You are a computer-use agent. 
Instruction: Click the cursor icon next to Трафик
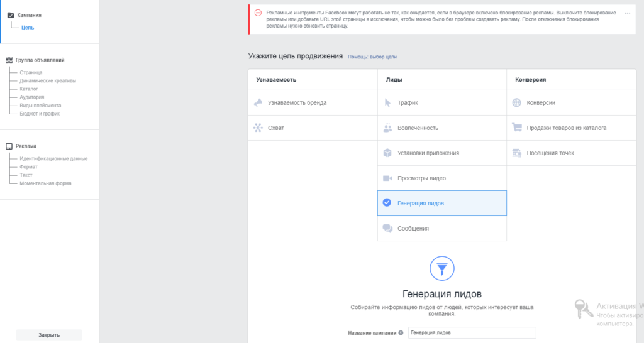pos(387,102)
